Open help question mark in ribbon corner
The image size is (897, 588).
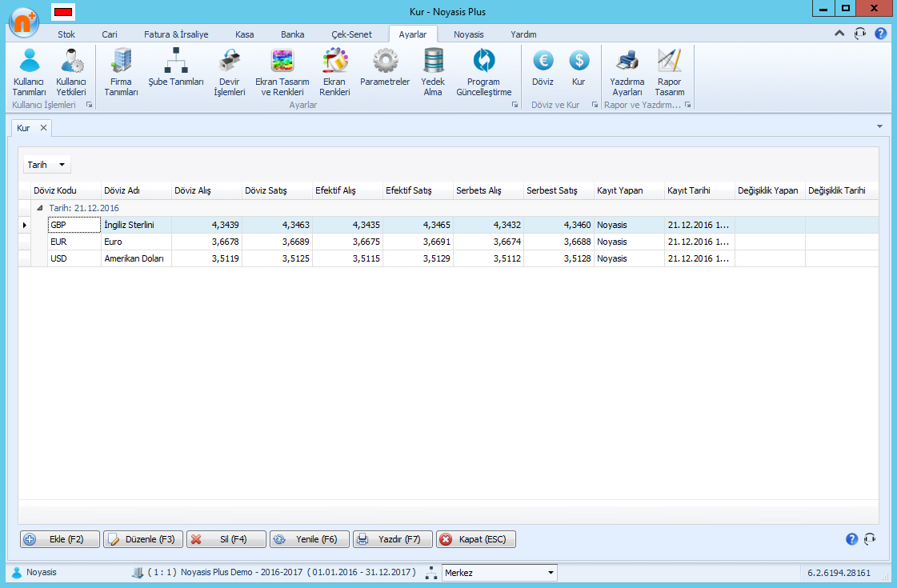click(881, 33)
